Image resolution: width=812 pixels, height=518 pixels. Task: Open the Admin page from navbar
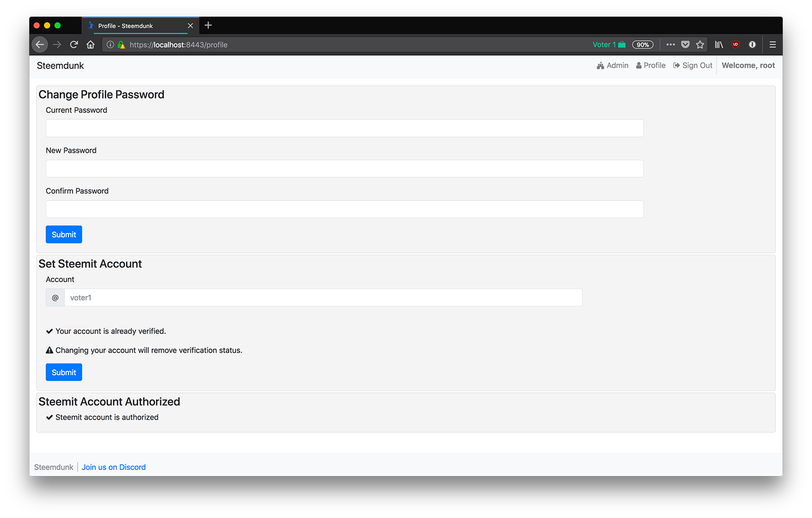click(x=613, y=65)
